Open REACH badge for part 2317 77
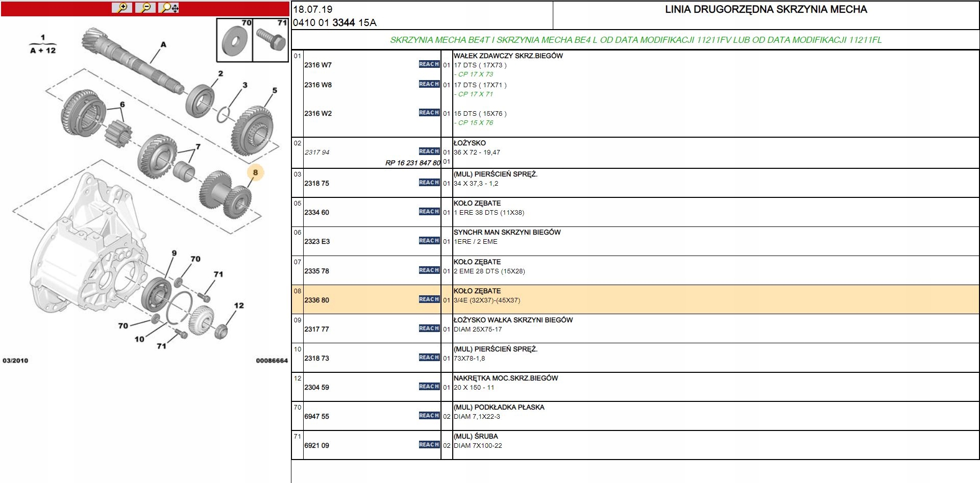Screen dimensions: 980x483 (429, 328)
